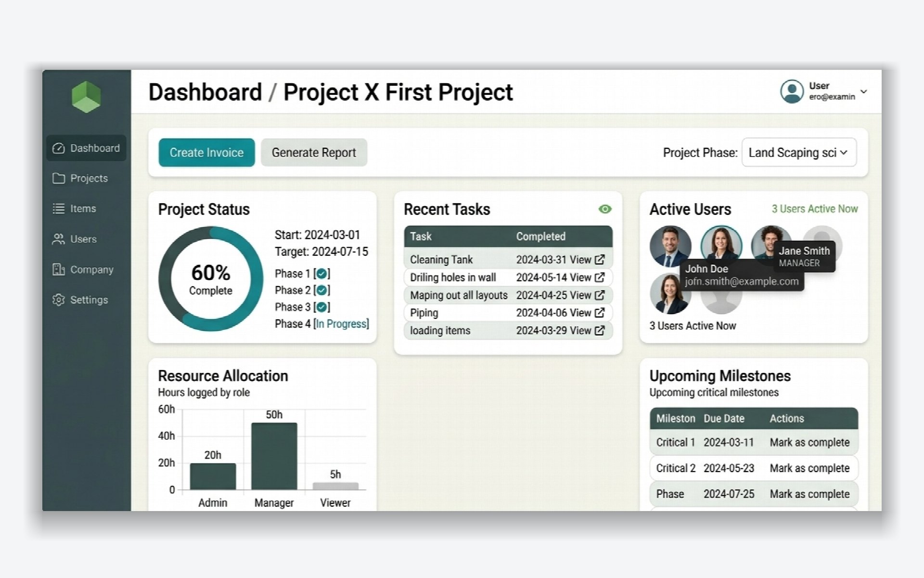Click the Due Date column header
The width and height of the screenshot is (924, 578).
click(724, 419)
